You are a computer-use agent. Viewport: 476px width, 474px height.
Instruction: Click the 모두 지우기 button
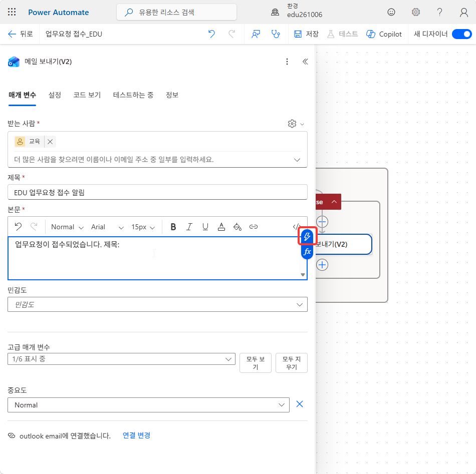coord(292,363)
